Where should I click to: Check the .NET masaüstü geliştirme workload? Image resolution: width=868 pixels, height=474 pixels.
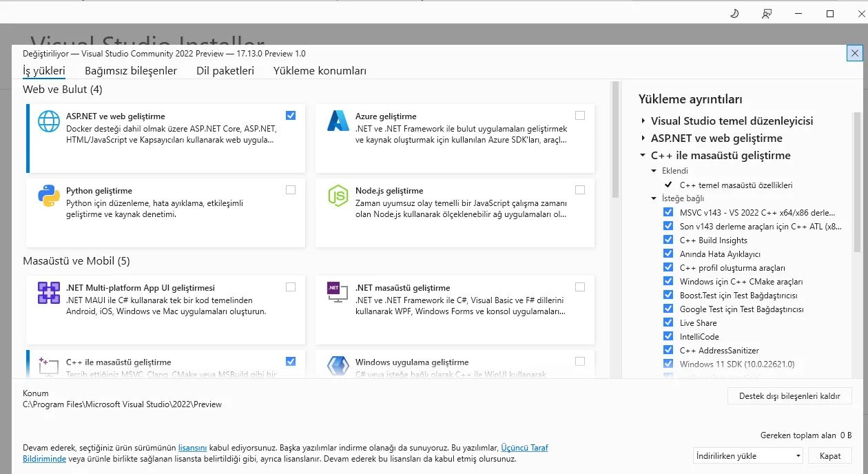coord(580,287)
